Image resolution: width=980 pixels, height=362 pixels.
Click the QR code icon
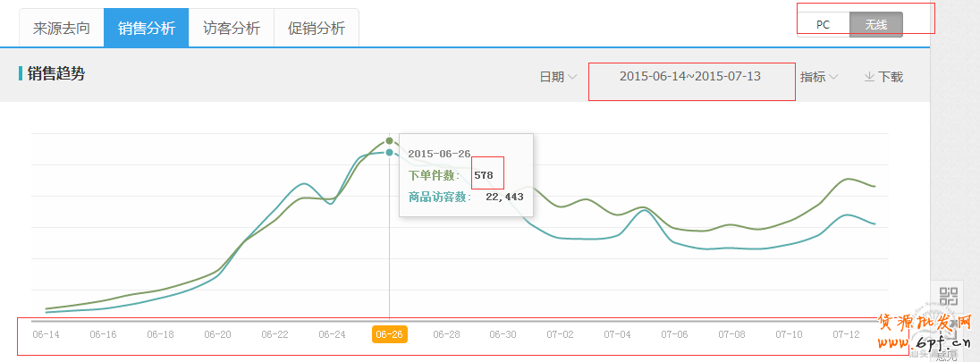pyautogui.click(x=949, y=297)
